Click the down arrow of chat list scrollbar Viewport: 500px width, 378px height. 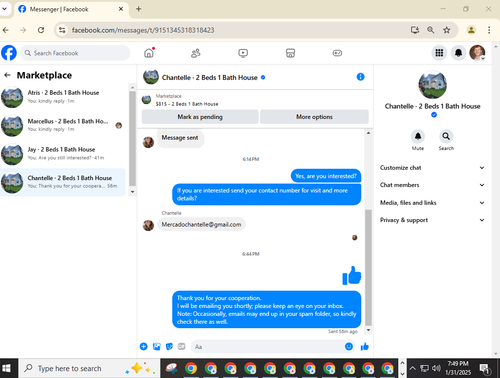click(x=132, y=192)
